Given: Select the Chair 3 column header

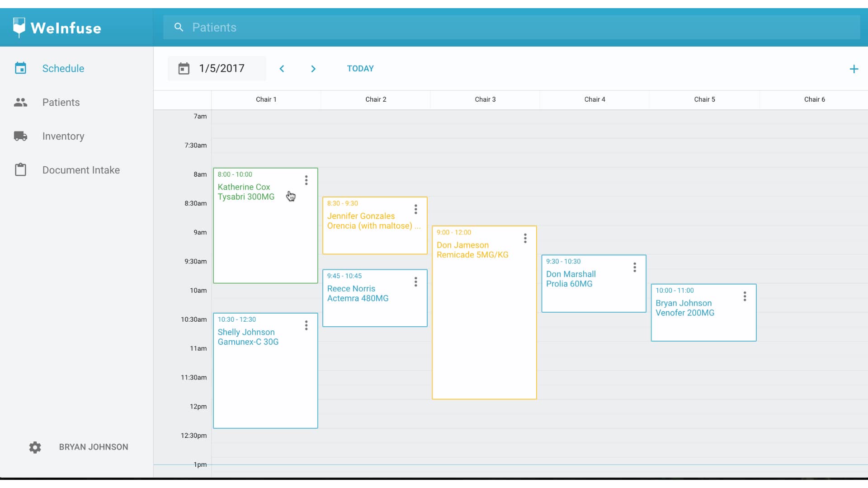Looking at the screenshot, I should pos(485,99).
